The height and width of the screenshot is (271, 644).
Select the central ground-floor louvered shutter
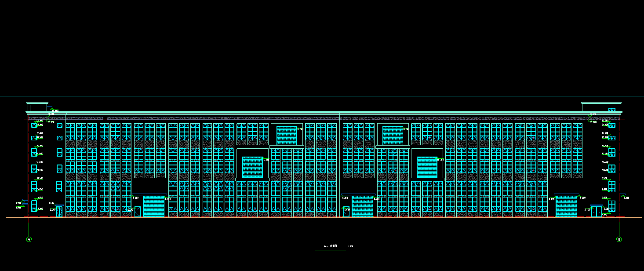[362, 206]
